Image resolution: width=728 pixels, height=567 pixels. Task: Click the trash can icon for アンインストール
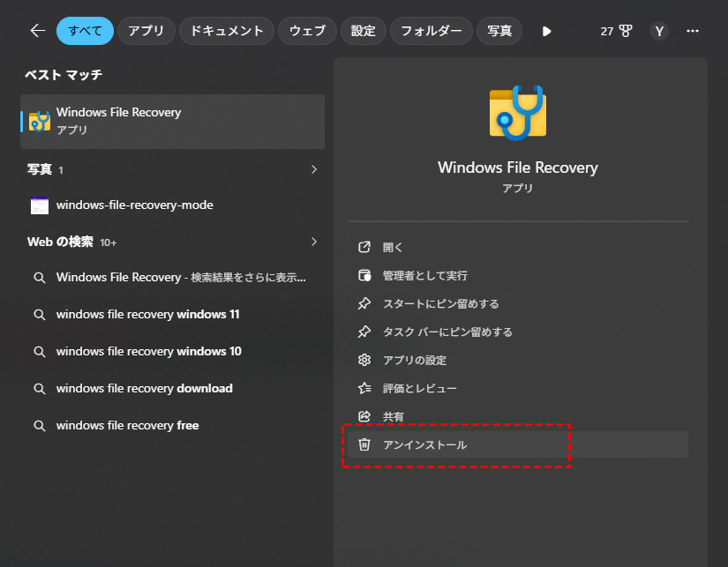[x=364, y=444]
